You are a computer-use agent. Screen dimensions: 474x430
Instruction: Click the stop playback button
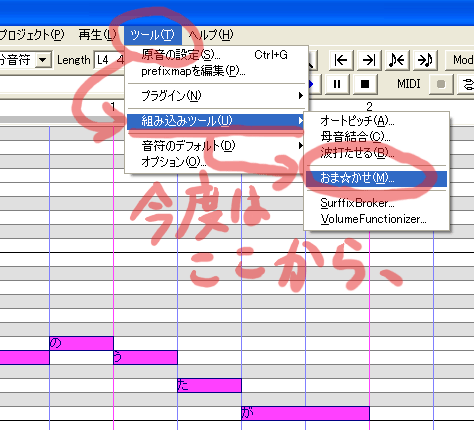(365, 84)
